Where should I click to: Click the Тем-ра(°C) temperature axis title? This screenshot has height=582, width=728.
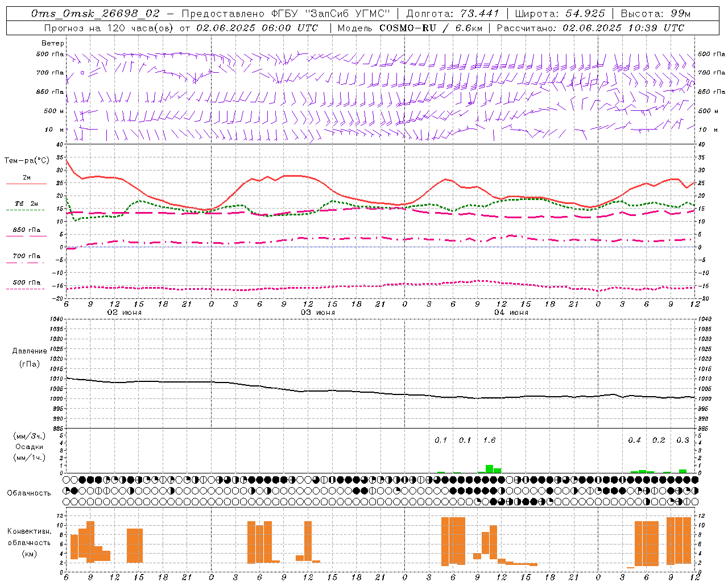click(27, 161)
